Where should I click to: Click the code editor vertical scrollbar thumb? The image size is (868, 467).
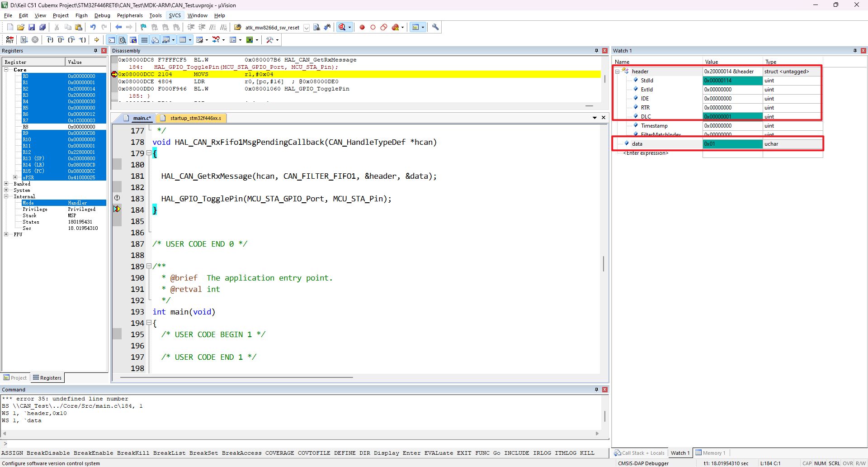(x=604, y=264)
